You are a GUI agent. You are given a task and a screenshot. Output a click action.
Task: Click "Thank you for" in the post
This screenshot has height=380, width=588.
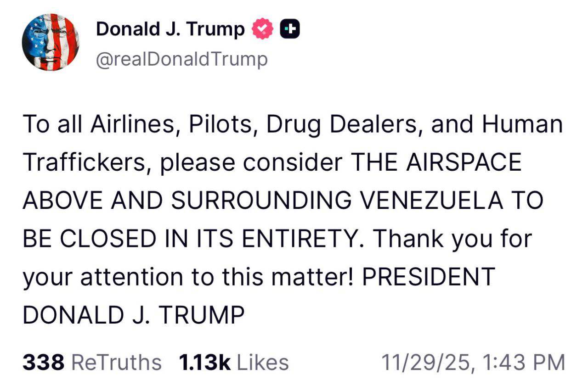tap(452, 239)
